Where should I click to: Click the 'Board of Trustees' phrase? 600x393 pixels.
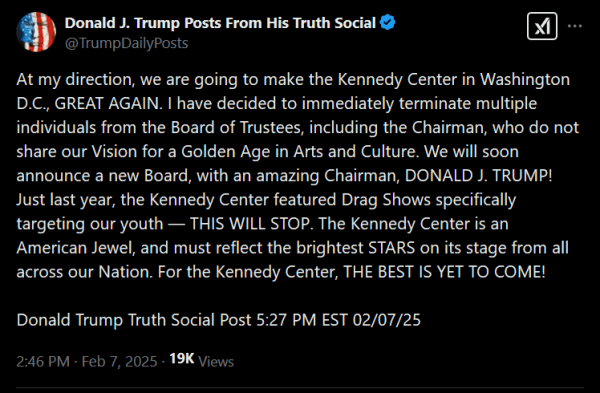[236, 127]
